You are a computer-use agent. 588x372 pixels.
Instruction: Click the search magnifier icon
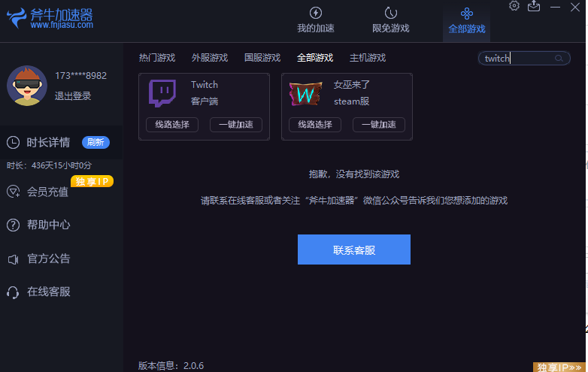click(559, 58)
